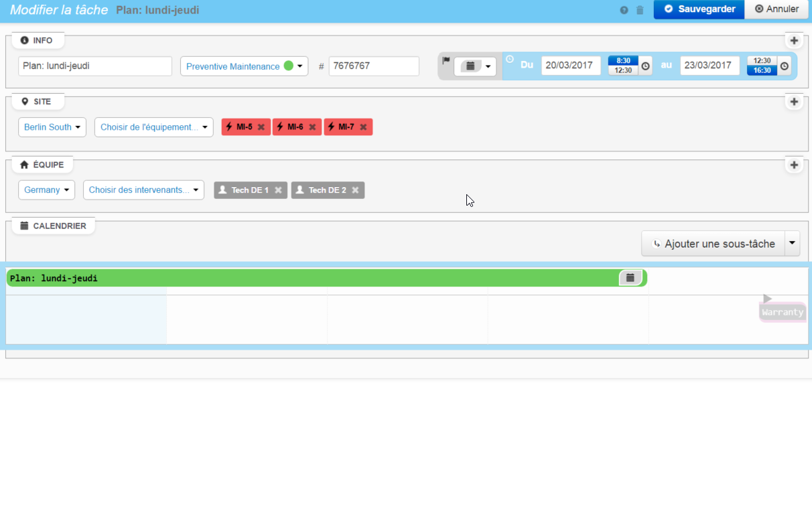Remove Tech DE 2 from team
Image resolution: width=812 pixels, height=517 pixels.
pos(355,190)
